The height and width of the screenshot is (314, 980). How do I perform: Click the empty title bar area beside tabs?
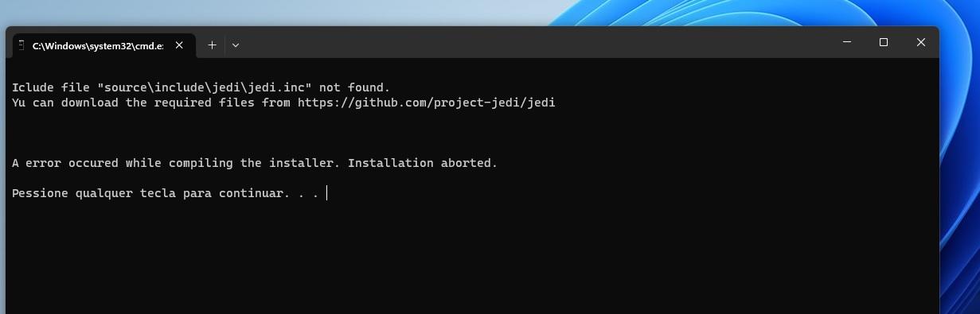click(x=533, y=44)
